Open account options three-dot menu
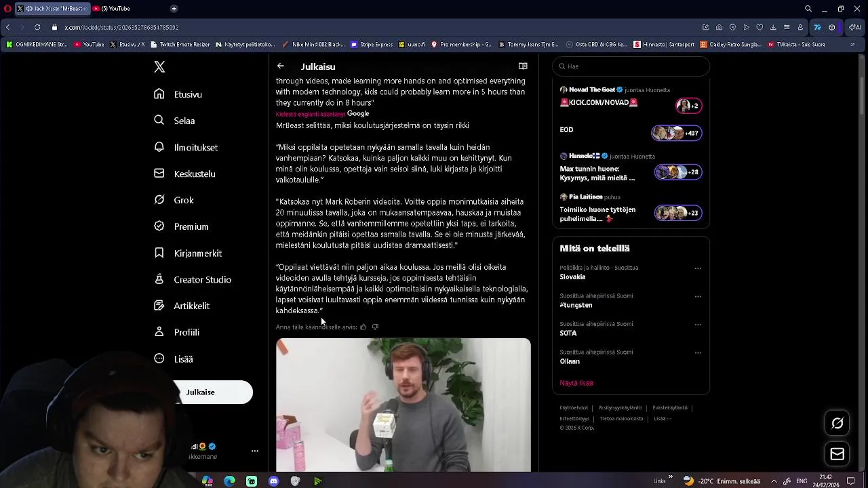 point(255,451)
